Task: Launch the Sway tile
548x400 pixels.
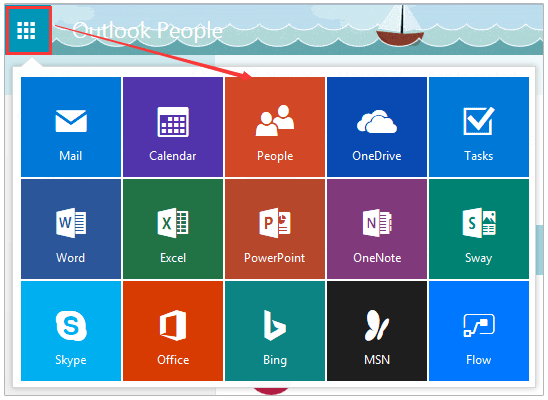Action: (x=479, y=229)
